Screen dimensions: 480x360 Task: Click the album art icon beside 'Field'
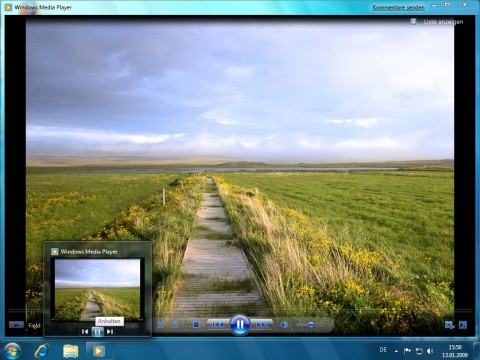pos(16,325)
